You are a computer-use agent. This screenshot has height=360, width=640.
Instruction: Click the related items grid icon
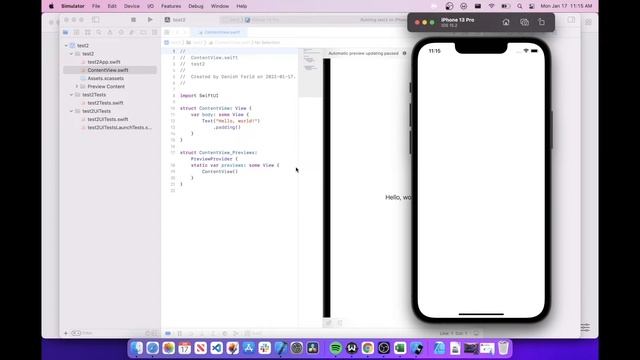[167, 32]
